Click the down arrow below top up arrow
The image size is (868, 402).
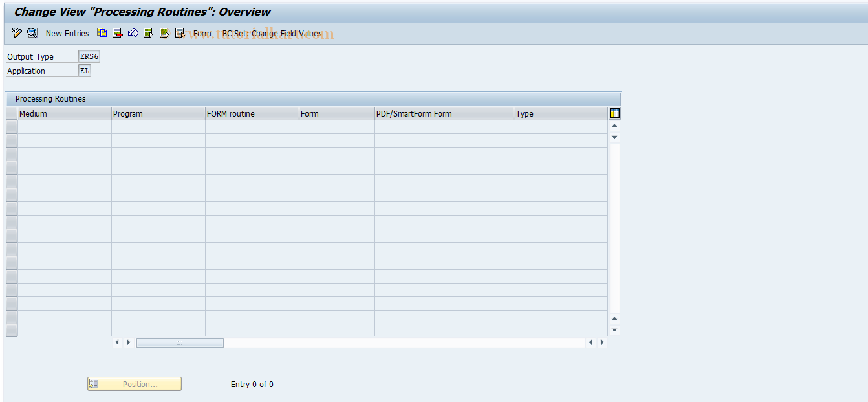point(614,137)
